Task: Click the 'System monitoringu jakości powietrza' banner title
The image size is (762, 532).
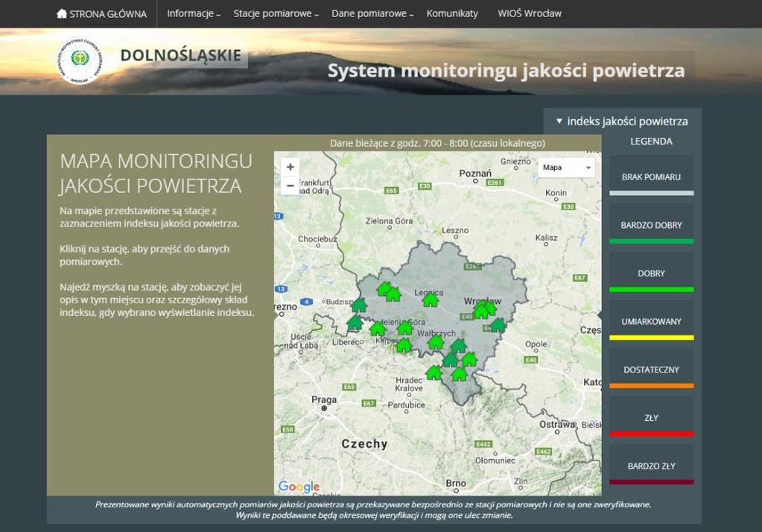Action: pos(506,71)
